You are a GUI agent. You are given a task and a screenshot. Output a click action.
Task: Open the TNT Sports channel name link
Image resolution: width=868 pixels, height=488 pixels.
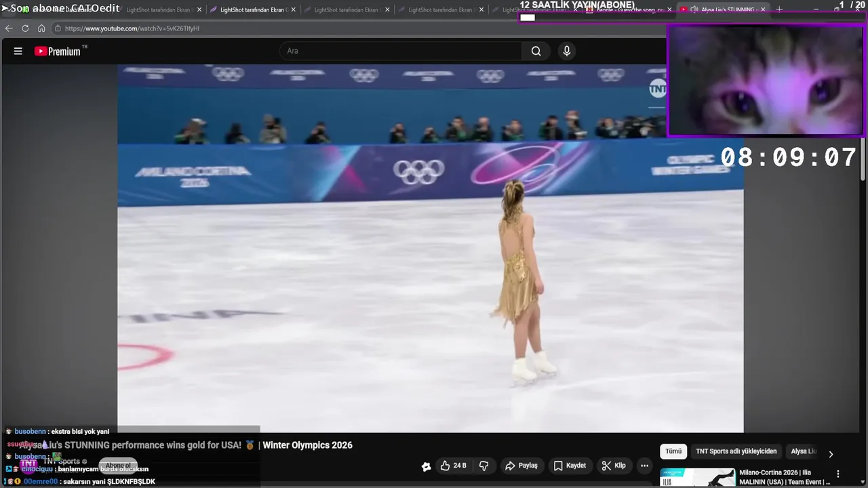click(62, 461)
